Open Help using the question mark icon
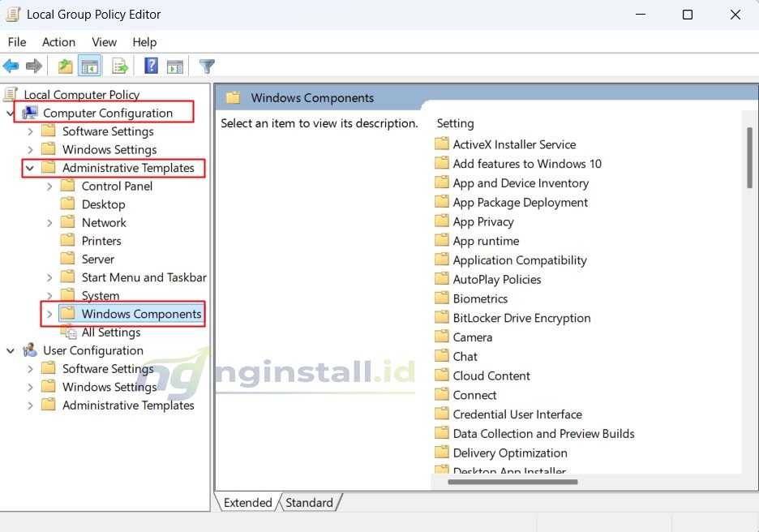The height and width of the screenshot is (532, 759). pyautogui.click(x=151, y=66)
